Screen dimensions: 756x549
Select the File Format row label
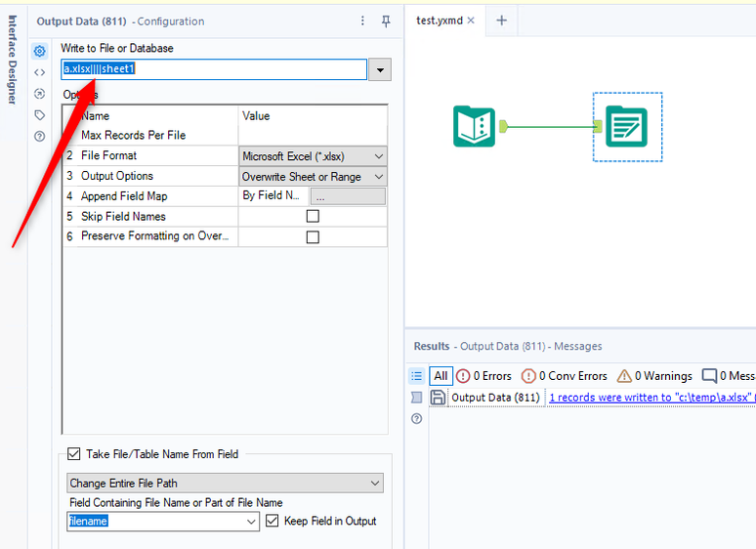(108, 155)
